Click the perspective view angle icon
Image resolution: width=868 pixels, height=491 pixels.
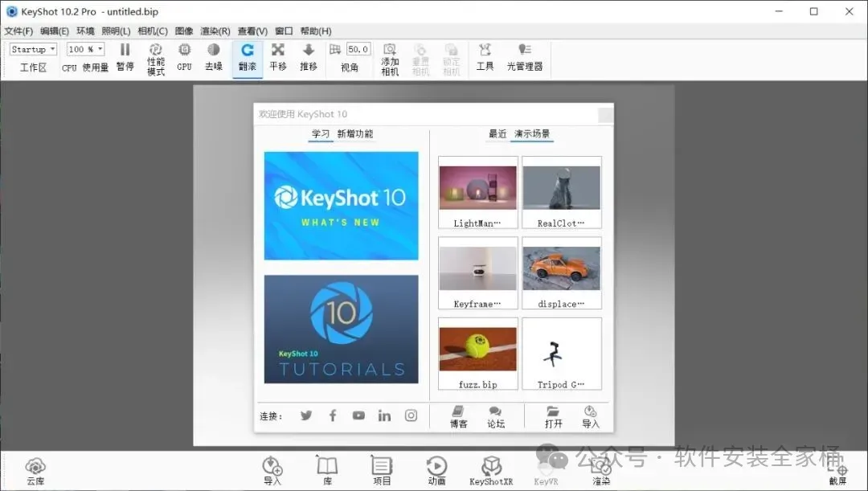335,50
